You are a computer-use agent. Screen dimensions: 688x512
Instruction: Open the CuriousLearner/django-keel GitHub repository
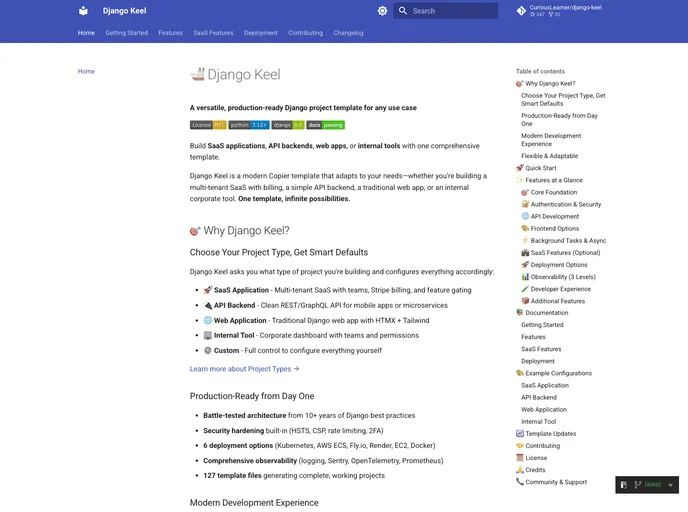559,11
